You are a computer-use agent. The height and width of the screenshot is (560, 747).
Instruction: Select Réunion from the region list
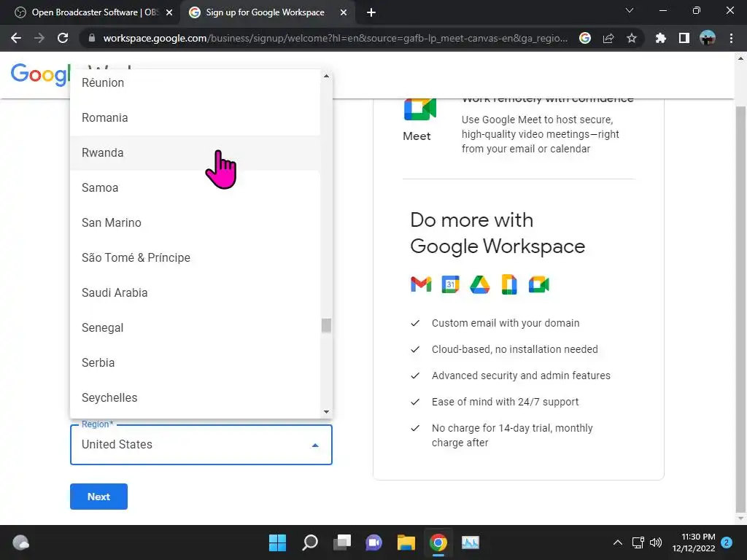pos(195,83)
